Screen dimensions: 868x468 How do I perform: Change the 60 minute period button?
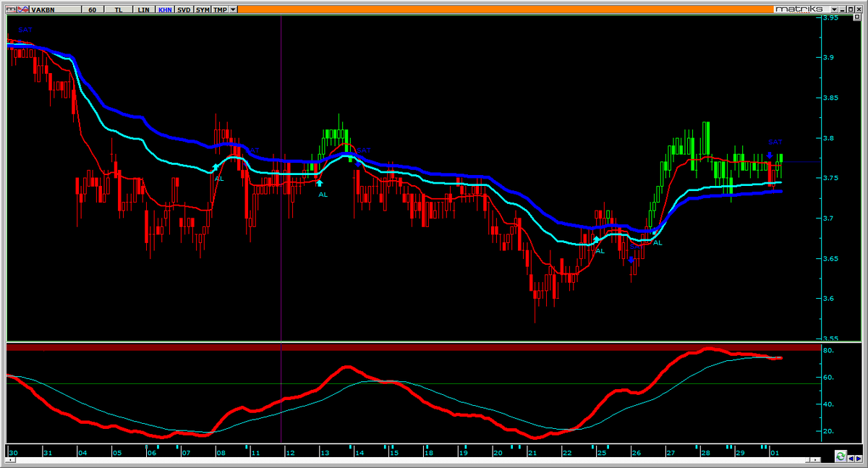point(93,9)
